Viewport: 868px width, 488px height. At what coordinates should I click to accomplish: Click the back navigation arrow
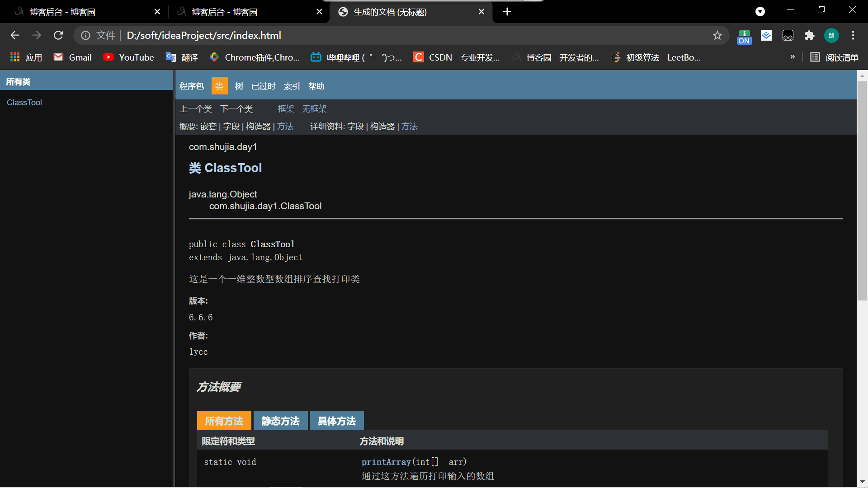pos(15,35)
